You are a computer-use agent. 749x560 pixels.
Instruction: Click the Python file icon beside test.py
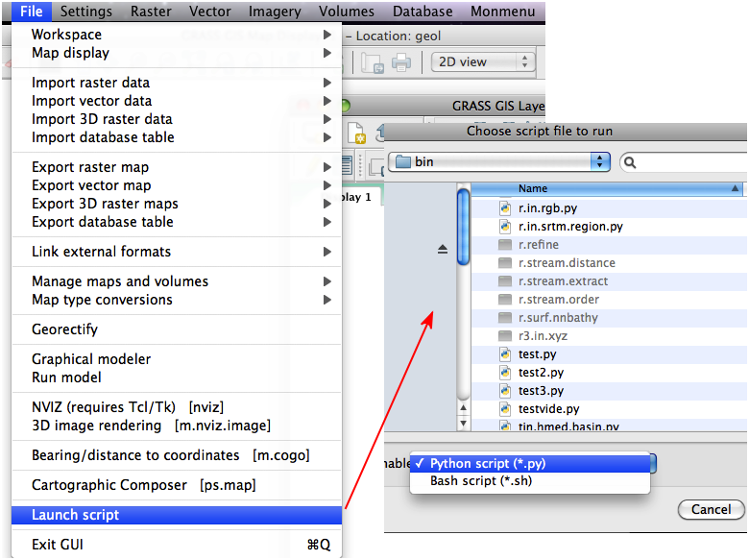click(x=505, y=354)
